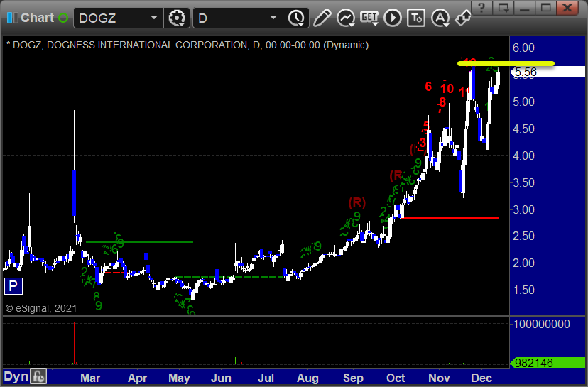Image resolution: width=588 pixels, height=387 pixels.
Task: Click the Jul label on time axis
Action: [x=266, y=378]
